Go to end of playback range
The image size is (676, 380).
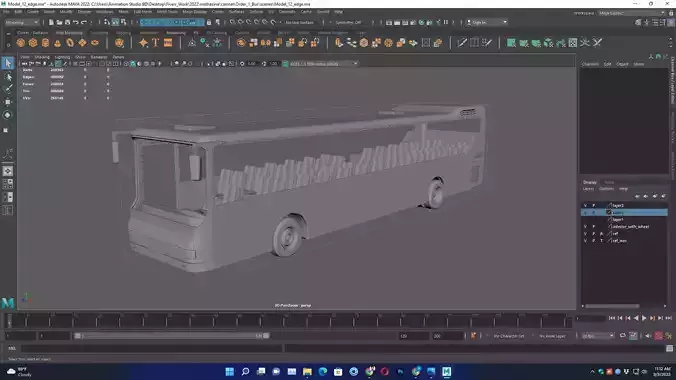pyautogui.click(x=668, y=318)
